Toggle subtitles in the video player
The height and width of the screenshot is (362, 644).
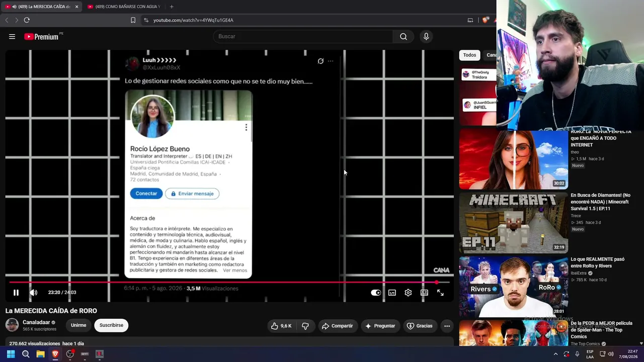tap(392, 293)
